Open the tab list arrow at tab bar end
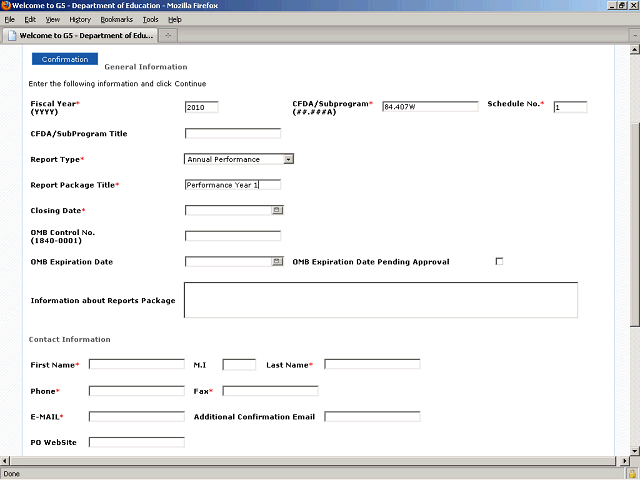Viewport: 640px width, 480px height. coord(635,36)
